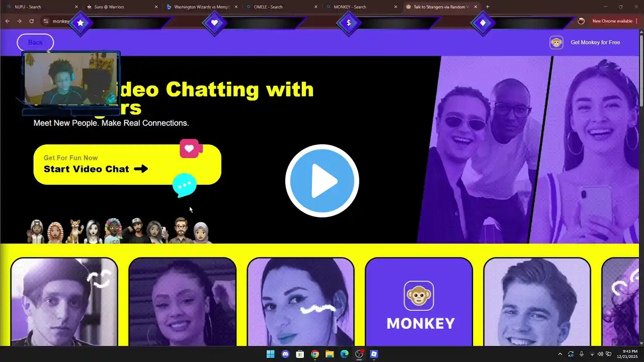
Task: Click the 'Meet New People. Make Real Connections.' tagline
Action: 111,123
